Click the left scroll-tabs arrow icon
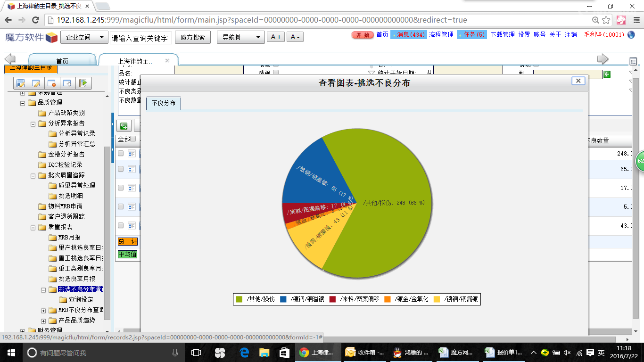 click(10, 59)
